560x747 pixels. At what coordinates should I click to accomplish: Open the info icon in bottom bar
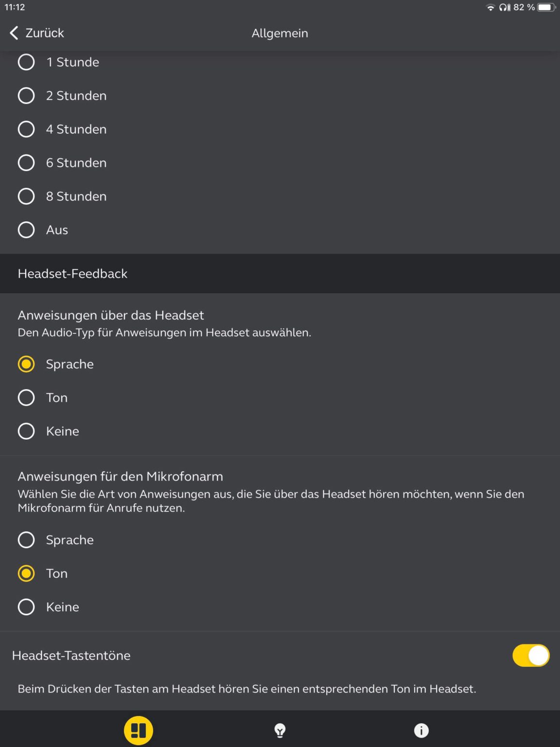(x=421, y=729)
